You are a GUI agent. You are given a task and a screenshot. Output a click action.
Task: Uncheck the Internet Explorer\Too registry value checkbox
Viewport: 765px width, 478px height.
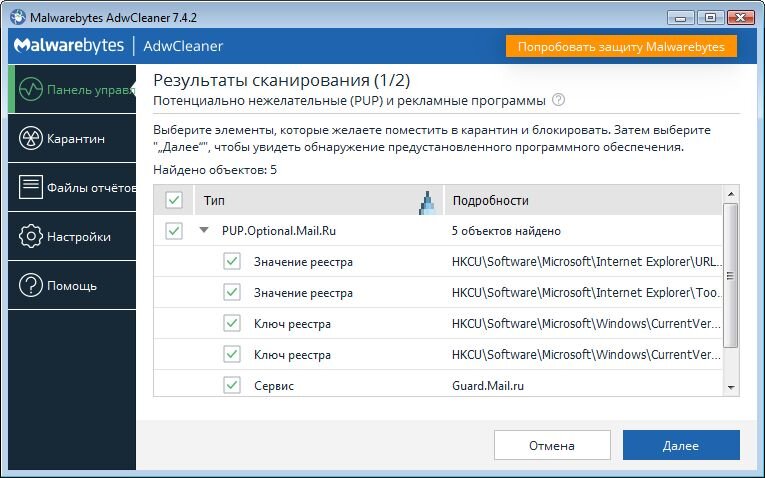click(x=232, y=292)
